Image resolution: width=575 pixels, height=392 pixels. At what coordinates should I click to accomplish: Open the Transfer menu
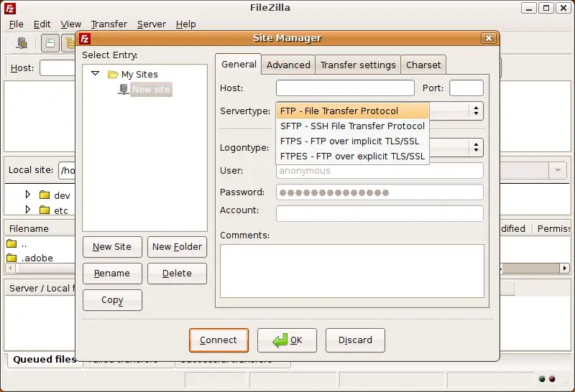point(109,24)
